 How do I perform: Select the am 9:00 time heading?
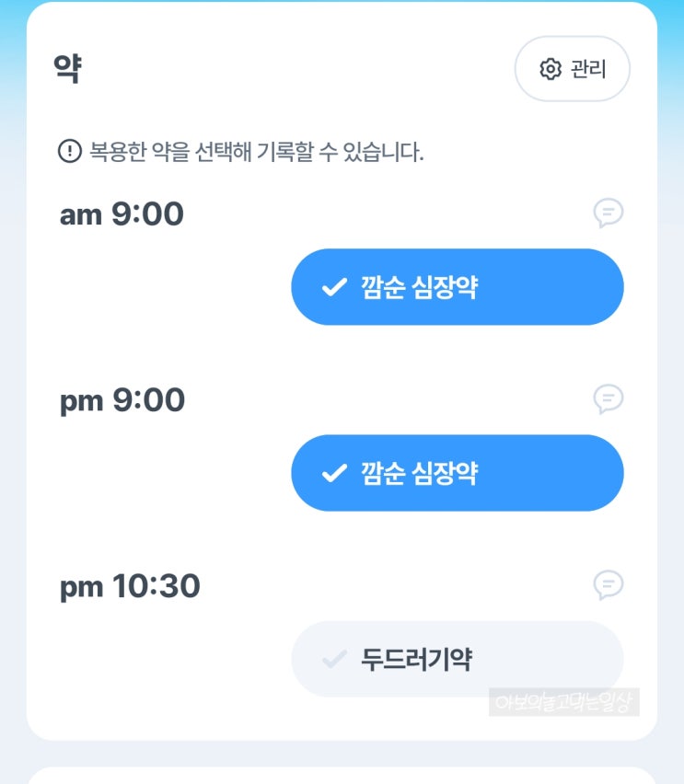(x=122, y=214)
